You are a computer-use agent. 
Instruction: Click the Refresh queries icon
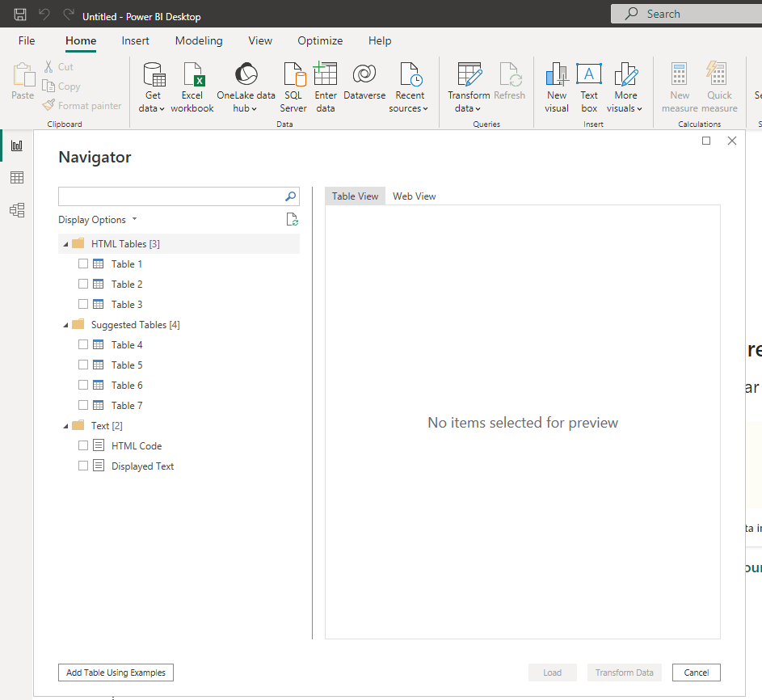point(510,74)
